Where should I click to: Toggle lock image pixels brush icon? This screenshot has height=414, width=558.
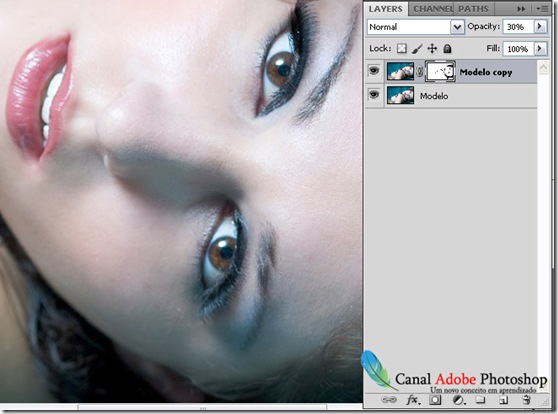(417, 49)
